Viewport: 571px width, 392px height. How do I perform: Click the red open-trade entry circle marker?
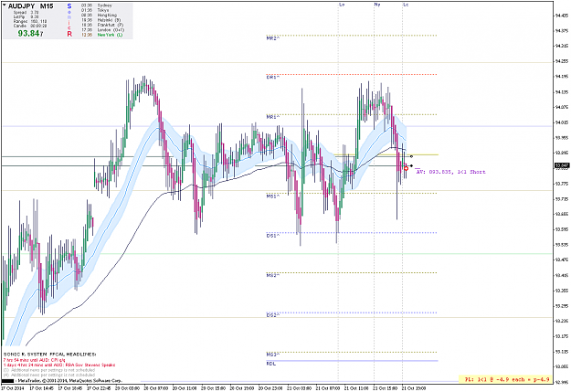pyautogui.click(x=406, y=168)
